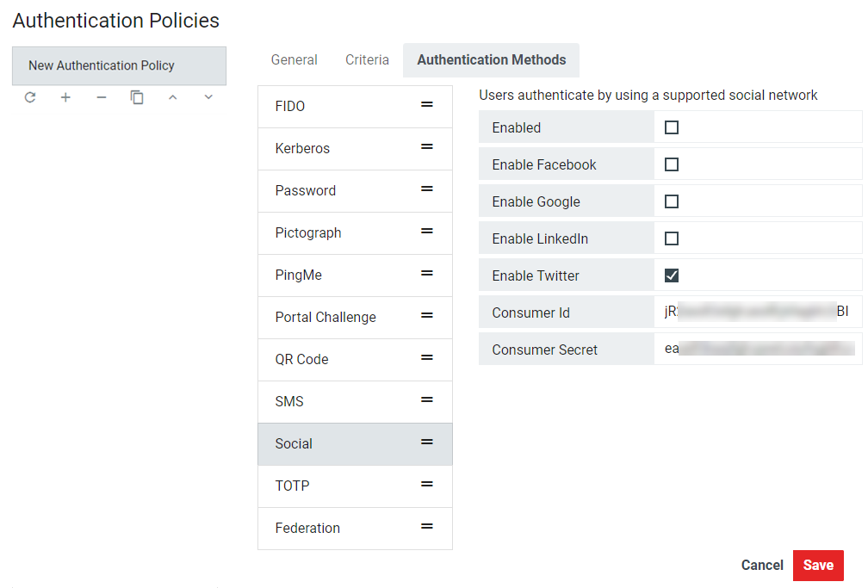Move policy down with down chevron
Screen dimensions: 868x588
click(208, 98)
